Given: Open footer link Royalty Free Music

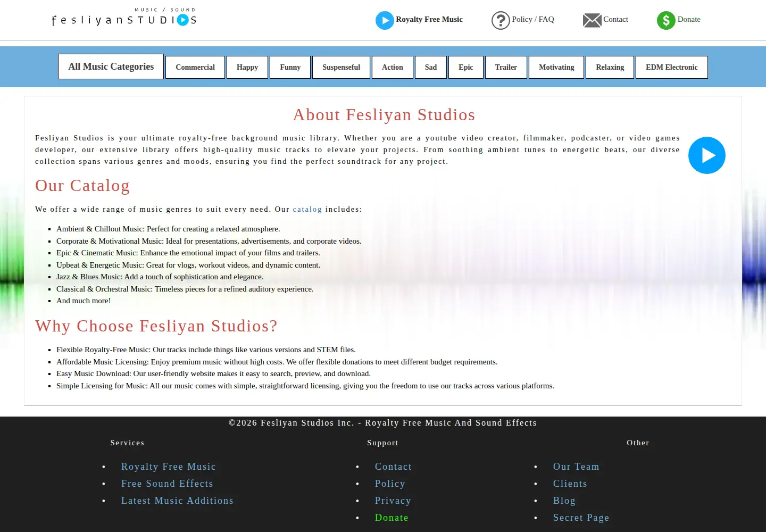Looking at the screenshot, I should pyautogui.click(x=168, y=467).
